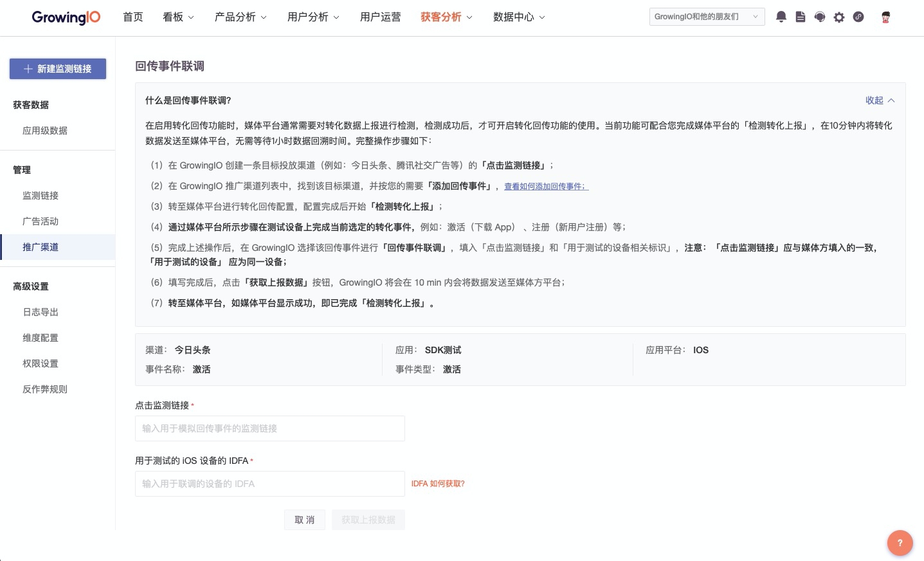Click the 取消 button
924x561 pixels.
pyautogui.click(x=304, y=520)
